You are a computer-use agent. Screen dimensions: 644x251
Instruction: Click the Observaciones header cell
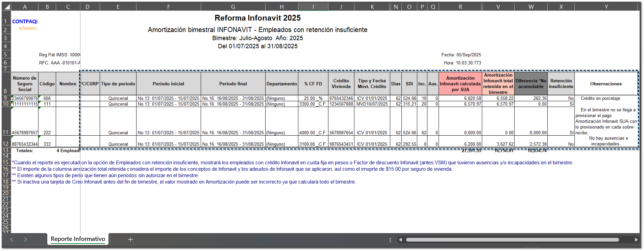(x=606, y=84)
